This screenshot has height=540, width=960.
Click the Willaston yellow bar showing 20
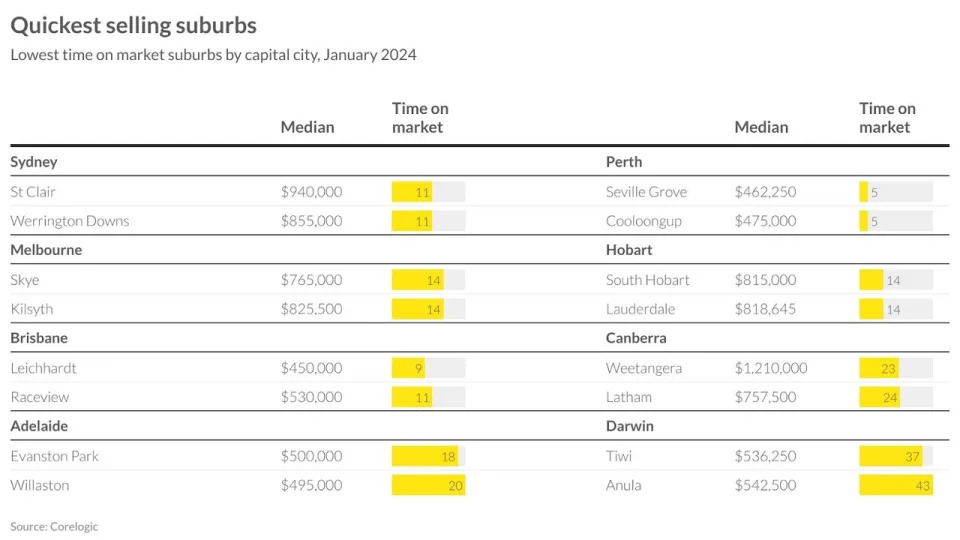coord(428,486)
